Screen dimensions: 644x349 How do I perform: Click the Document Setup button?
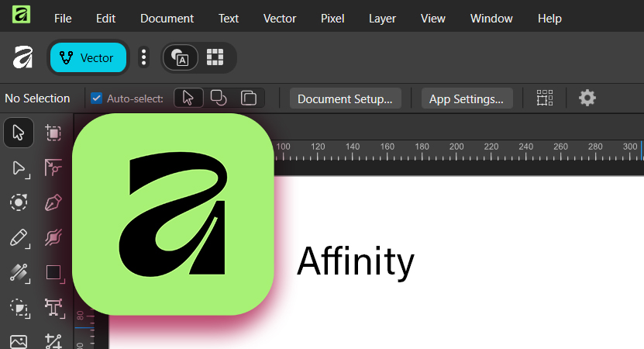coord(345,98)
